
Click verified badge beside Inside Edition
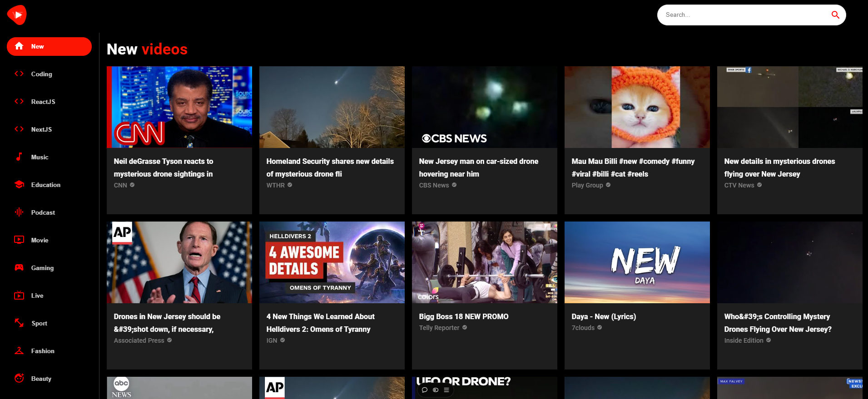[x=769, y=340]
